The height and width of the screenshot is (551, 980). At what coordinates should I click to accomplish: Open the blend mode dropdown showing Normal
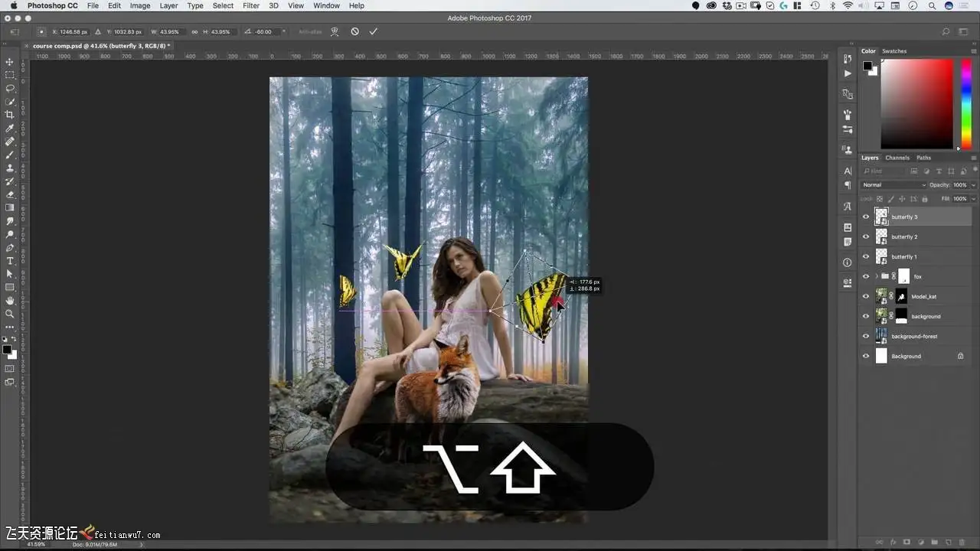click(x=893, y=184)
